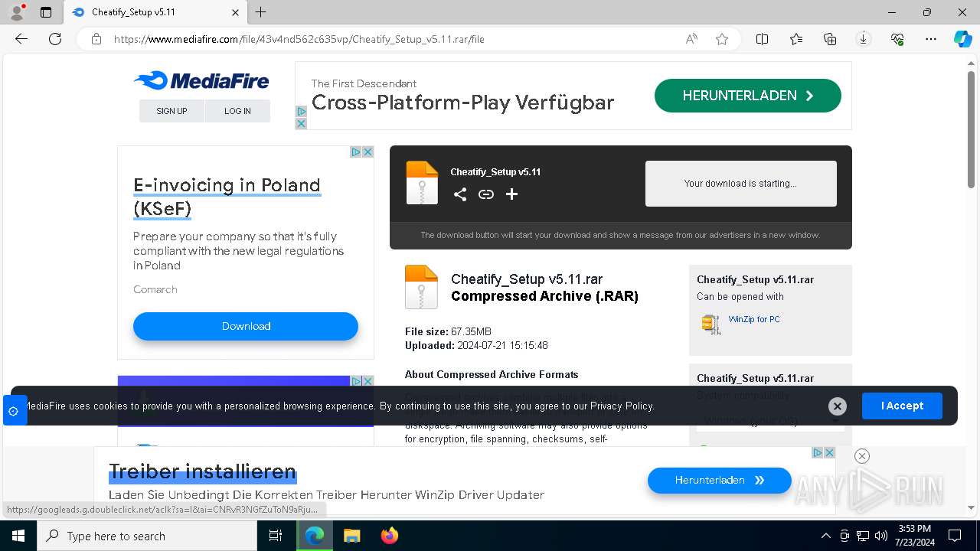
Task: Open a new tab
Action: click(261, 12)
